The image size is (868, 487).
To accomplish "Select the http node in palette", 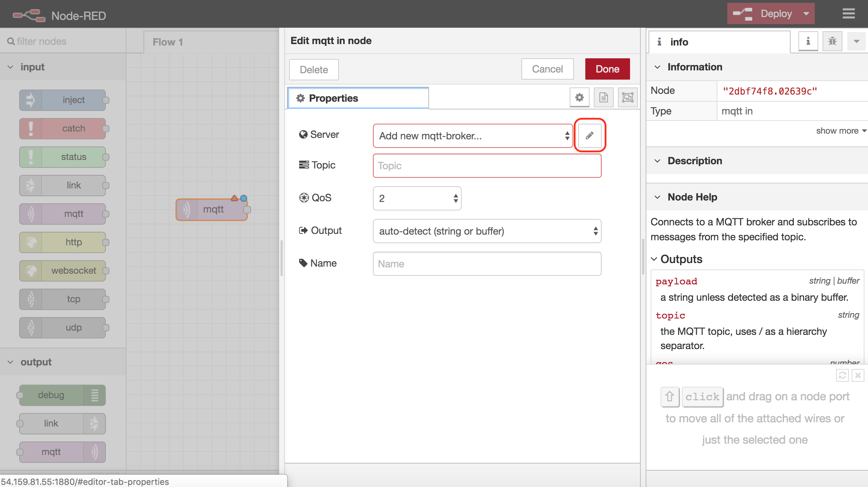I will pyautogui.click(x=63, y=242).
